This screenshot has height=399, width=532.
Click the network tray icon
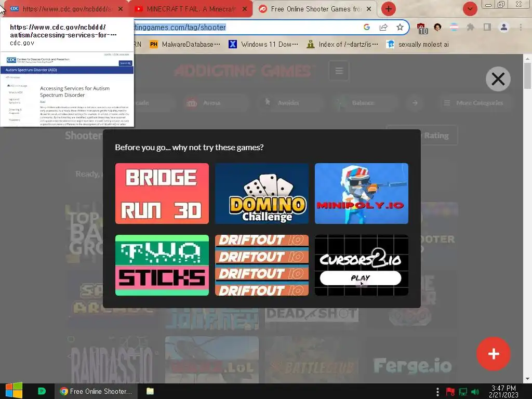click(463, 392)
